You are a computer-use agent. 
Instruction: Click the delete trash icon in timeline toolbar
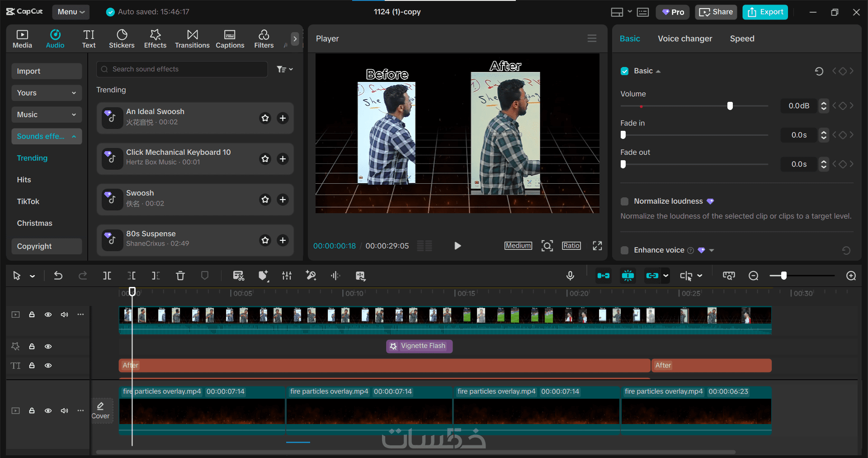pyautogui.click(x=180, y=276)
